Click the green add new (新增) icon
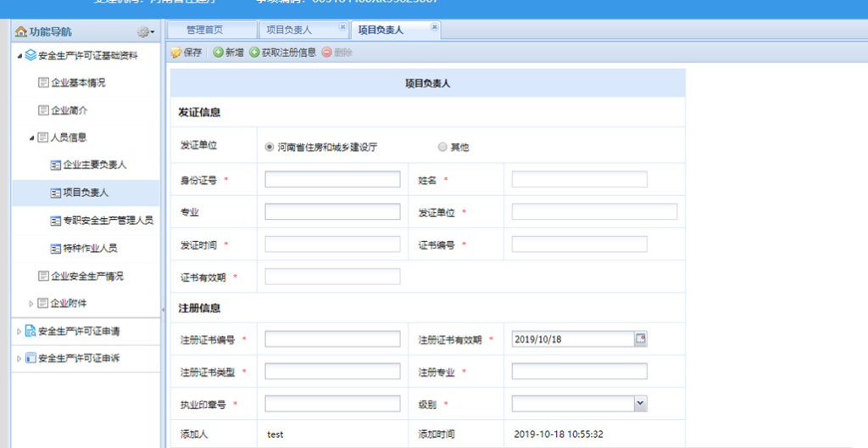The width and height of the screenshot is (868, 448). 218,53
